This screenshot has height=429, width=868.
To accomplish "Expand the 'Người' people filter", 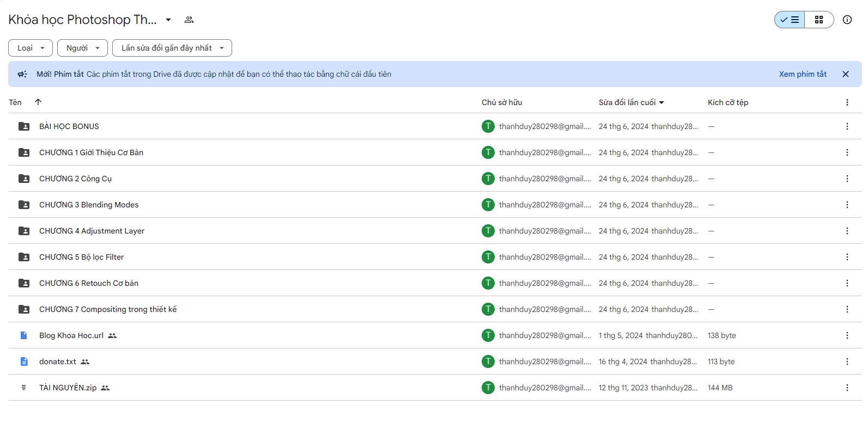I will click(82, 48).
